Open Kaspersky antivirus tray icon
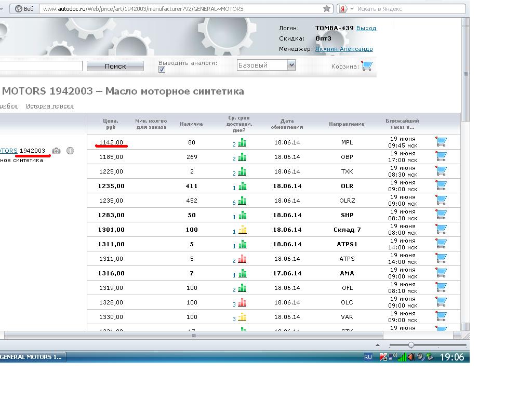 (383, 357)
